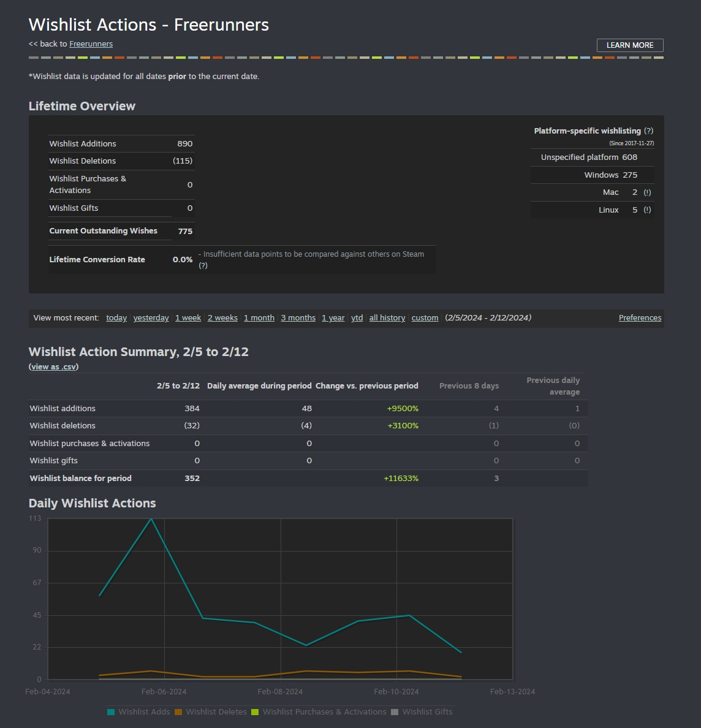The image size is (701, 728).
Task: Show 'all history' wishlist data
Action: [x=387, y=318]
